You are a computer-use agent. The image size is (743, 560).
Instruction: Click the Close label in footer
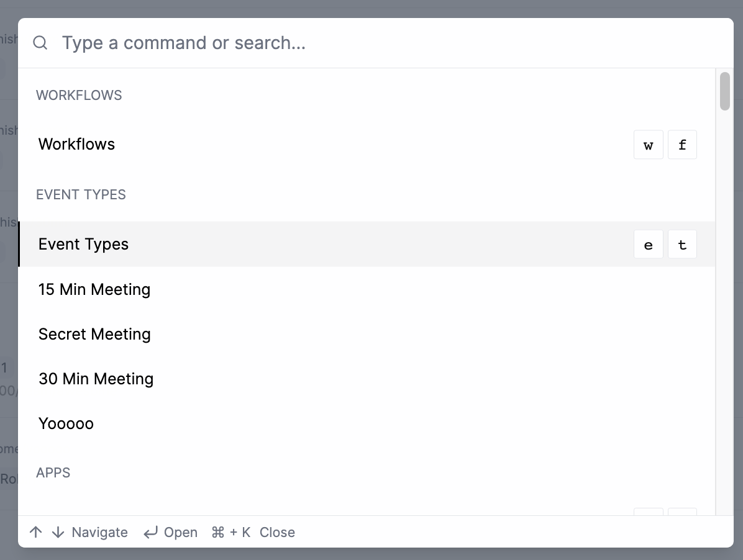[277, 533]
